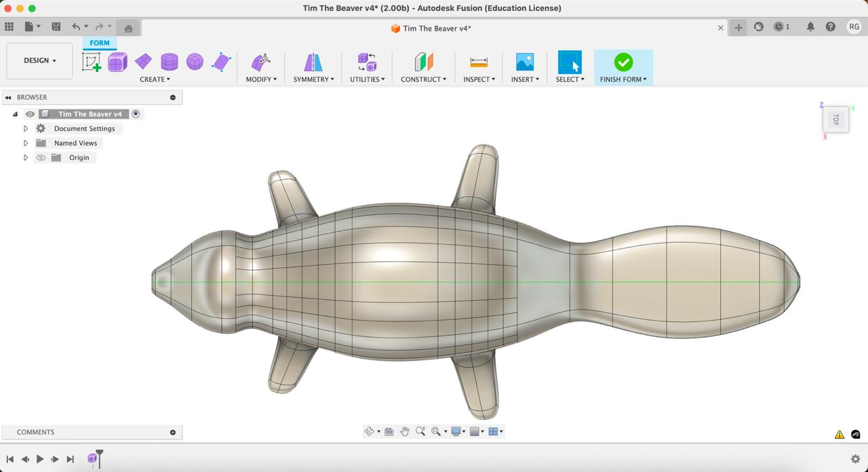The image size is (868, 472).
Task: Open the DESIGN workspace dropdown
Action: [39, 60]
